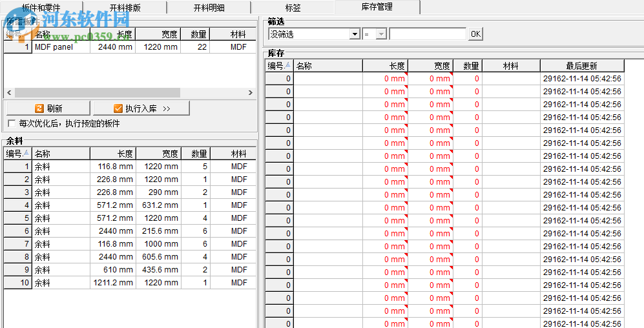The width and height of the screenshot is (644, 328).
Task: Click the 名称 header in 所需板件 table
Action: click(61, 34)
